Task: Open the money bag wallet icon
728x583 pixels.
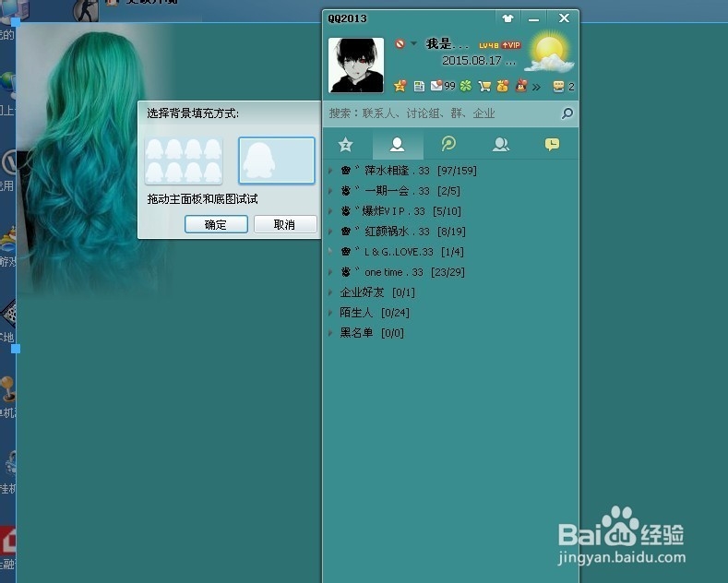Action: tap(503, 86)
